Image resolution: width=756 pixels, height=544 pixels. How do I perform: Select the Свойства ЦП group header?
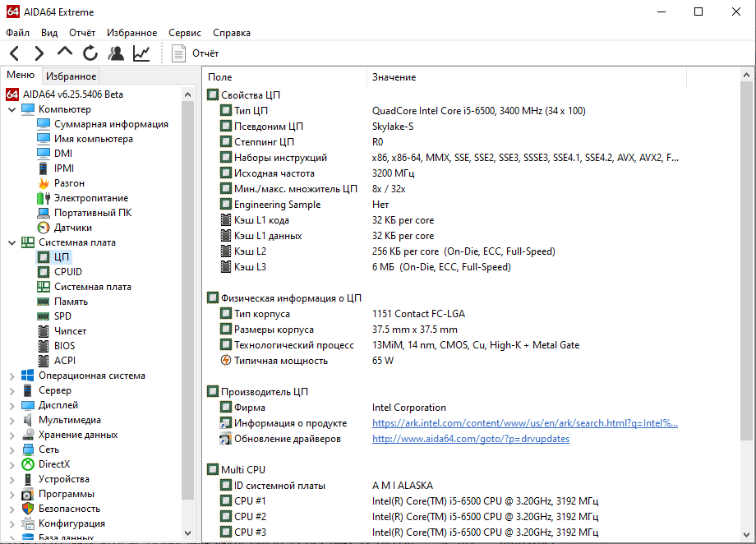coord(244,95)
